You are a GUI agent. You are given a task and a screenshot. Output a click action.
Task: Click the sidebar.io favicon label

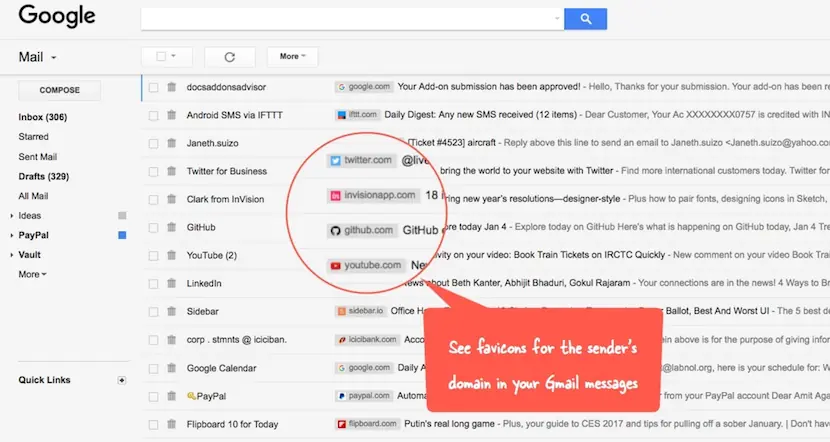click(360, 311)
